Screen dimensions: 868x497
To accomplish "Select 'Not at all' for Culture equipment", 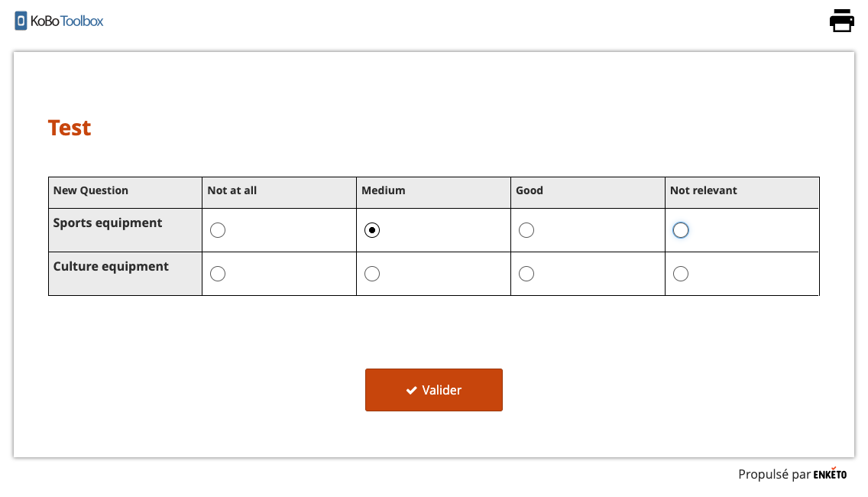I will (218, 274).
